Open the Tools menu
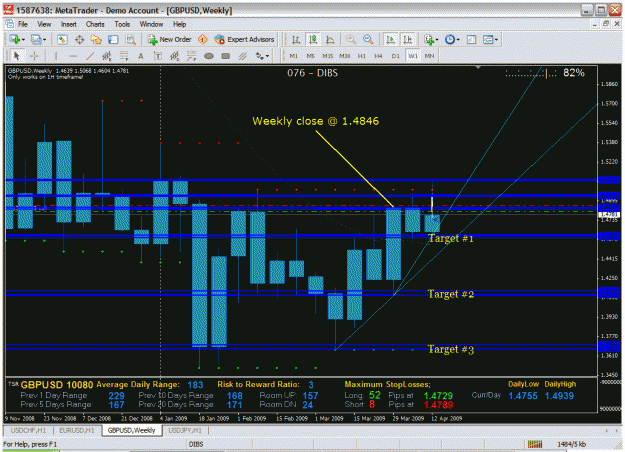 (122, 24)
